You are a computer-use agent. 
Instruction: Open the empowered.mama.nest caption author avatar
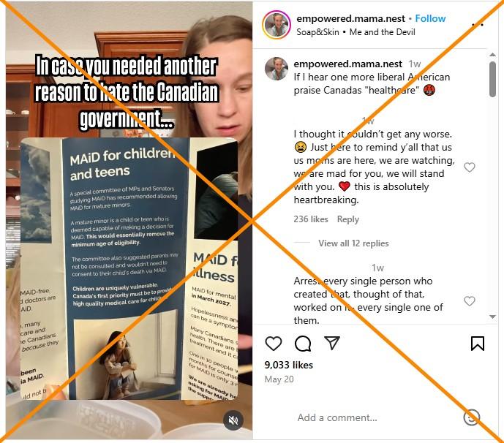click(x=277, y=69)
